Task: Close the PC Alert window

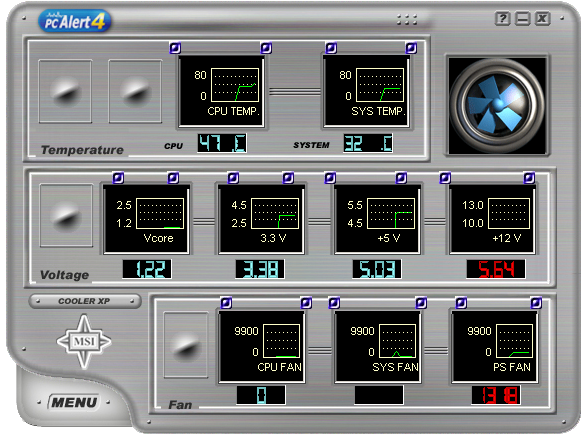Action: pos(542,18)
